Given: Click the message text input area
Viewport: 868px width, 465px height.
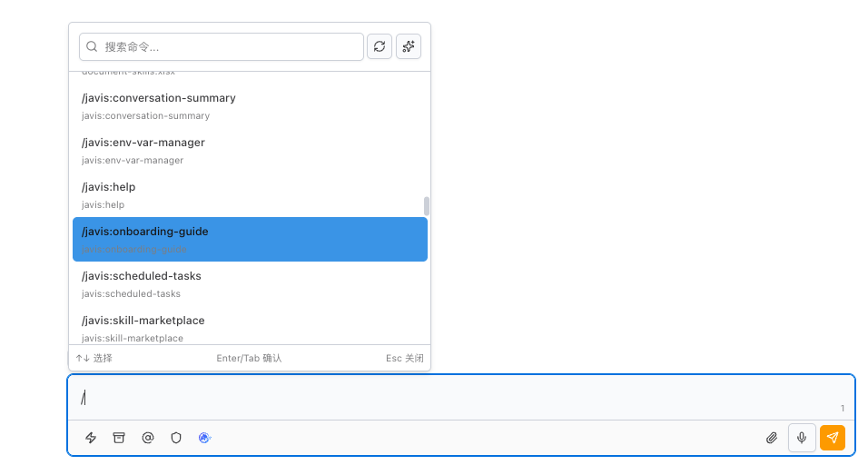Looking at the screenshot, I should click(454, 398).
